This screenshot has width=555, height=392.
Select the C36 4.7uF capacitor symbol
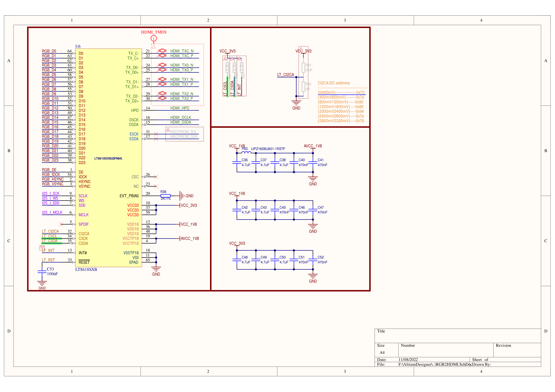click(x=237, y=163)
